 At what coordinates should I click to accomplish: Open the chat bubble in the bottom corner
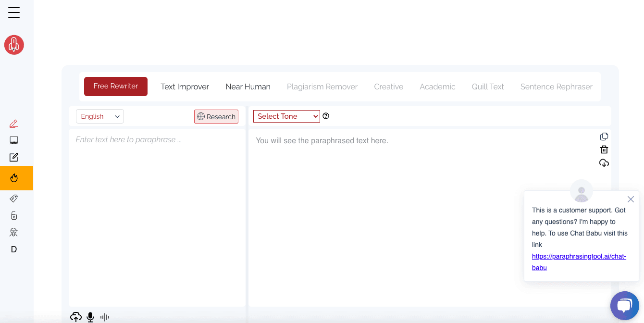625,306
